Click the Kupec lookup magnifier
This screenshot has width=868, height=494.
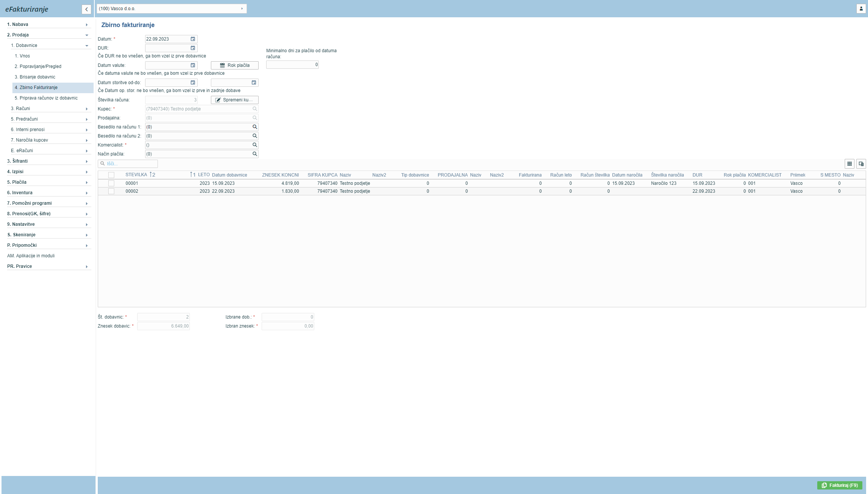click(254, 109)
